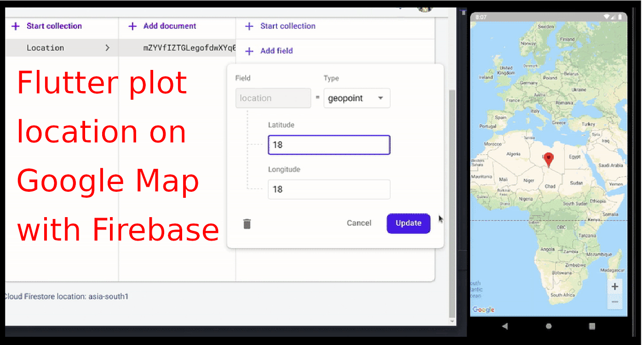Tap the Turkey label on the map

point(588,124)
